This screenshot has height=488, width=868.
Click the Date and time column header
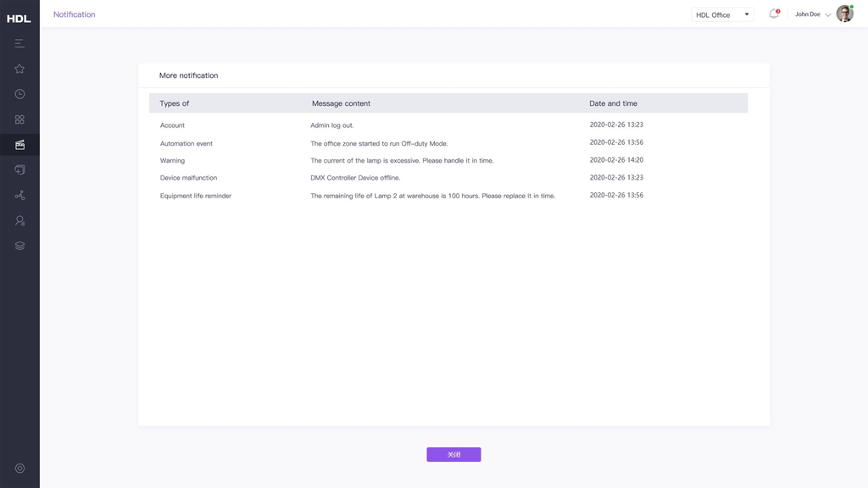click(x=613, y=103)
